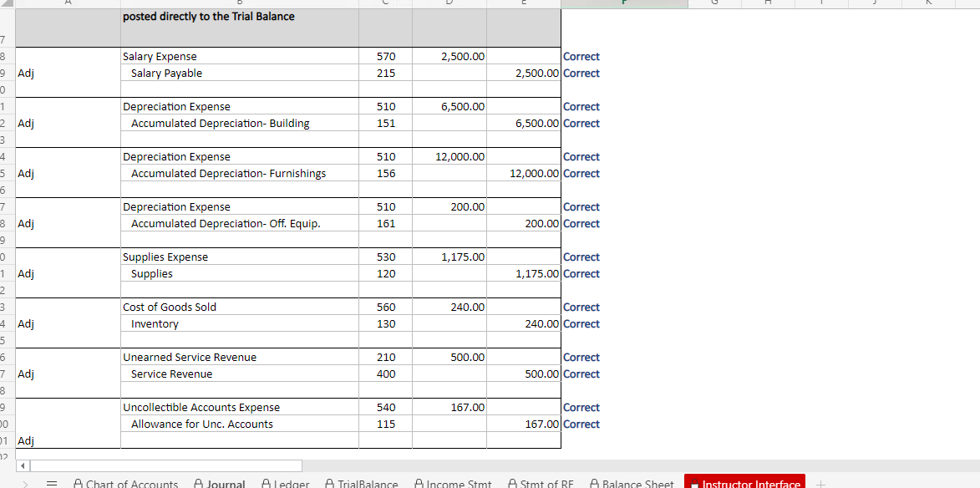Click the lock icon on Balance Sheet tab
The image size is (980, 488).
[x=595, y=483]
